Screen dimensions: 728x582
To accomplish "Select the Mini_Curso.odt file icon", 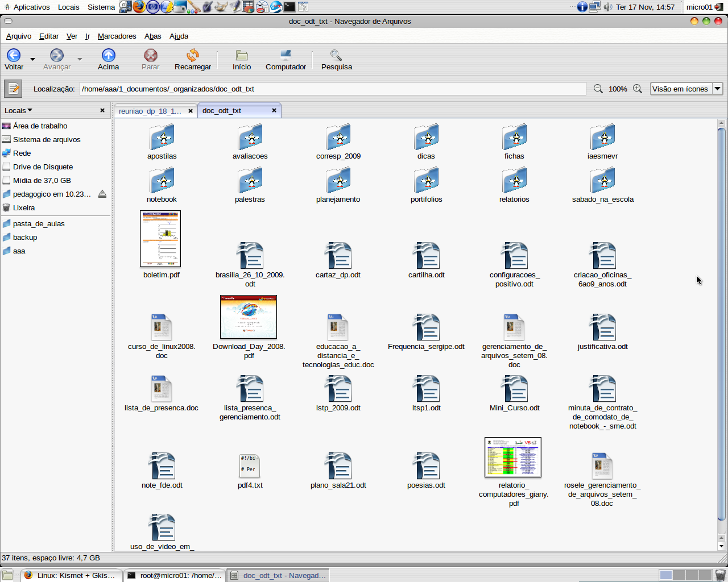I will [x=515, y=389].
